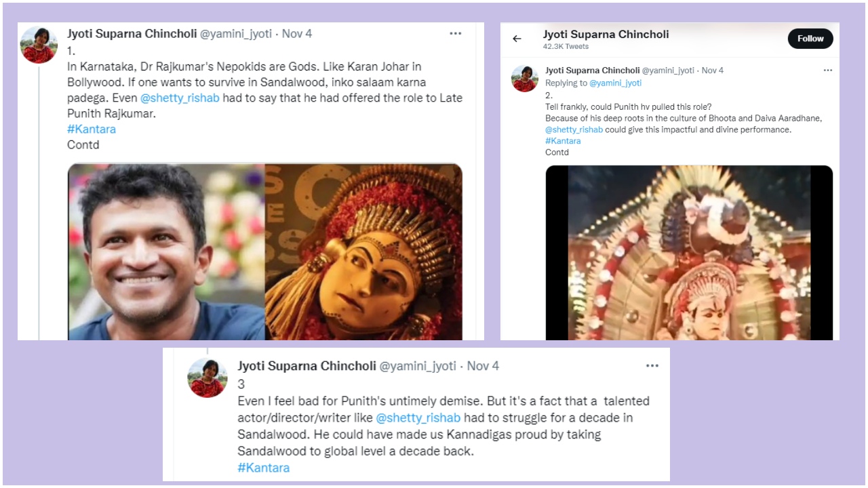The height and width of the screenshot is (488, 868).
Task: Click @shetty_rishab mention in the bottom tweet
Action: point(418,418)
